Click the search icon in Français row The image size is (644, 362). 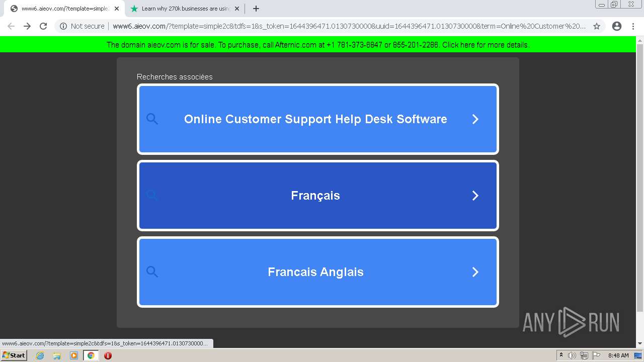click(x=152, y=196)
